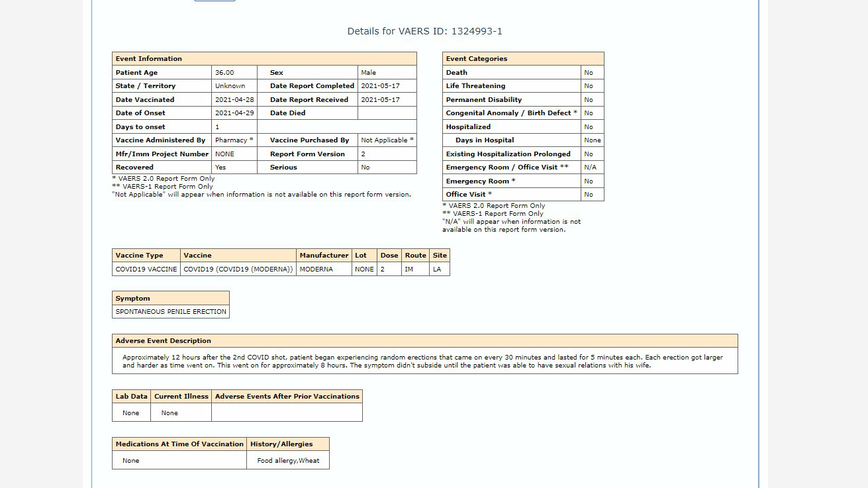
Task: Click the Date Vaccinated value 2021-04-28
Action: pos(234,99)
